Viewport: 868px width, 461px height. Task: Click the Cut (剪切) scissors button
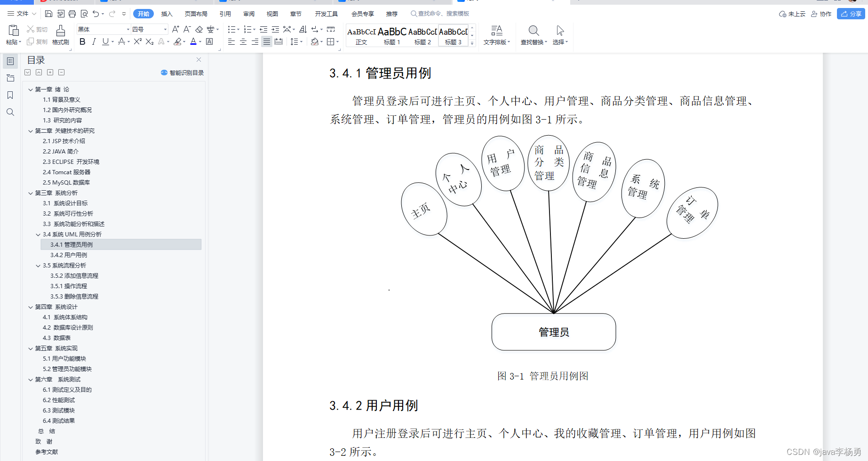click(x=37, y=29)
